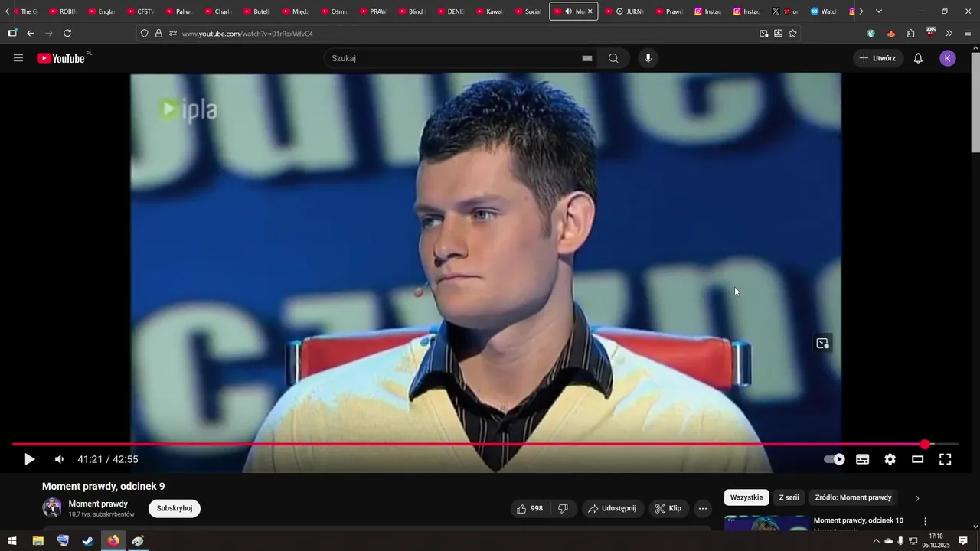Open options for Moment prawdy, odcinek 10

point(925,521)
